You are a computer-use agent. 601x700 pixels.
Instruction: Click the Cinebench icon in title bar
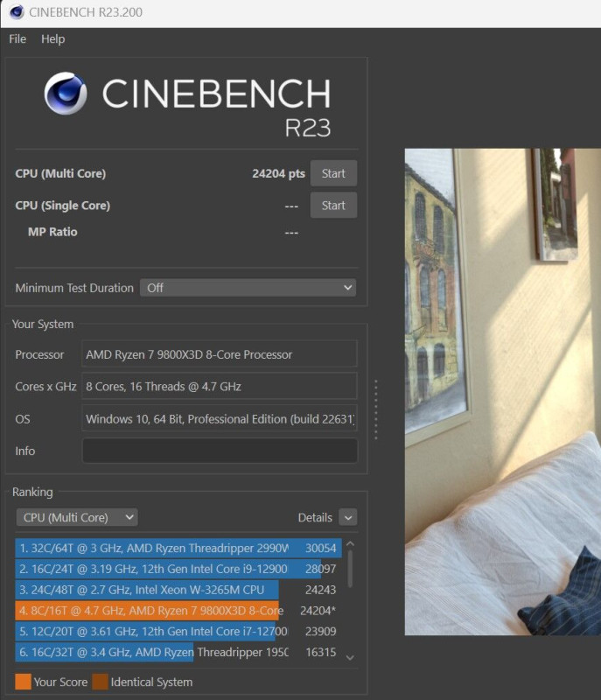pos(17,11)
